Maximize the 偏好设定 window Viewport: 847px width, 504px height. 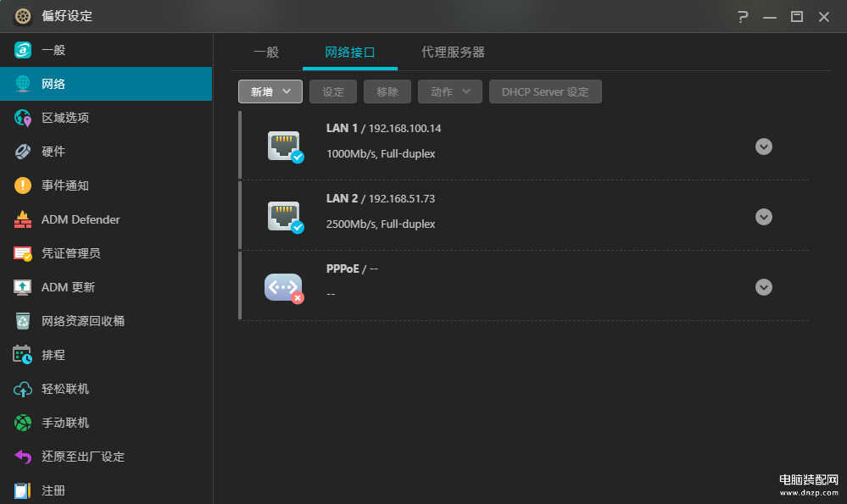click(x=797, y=17)
